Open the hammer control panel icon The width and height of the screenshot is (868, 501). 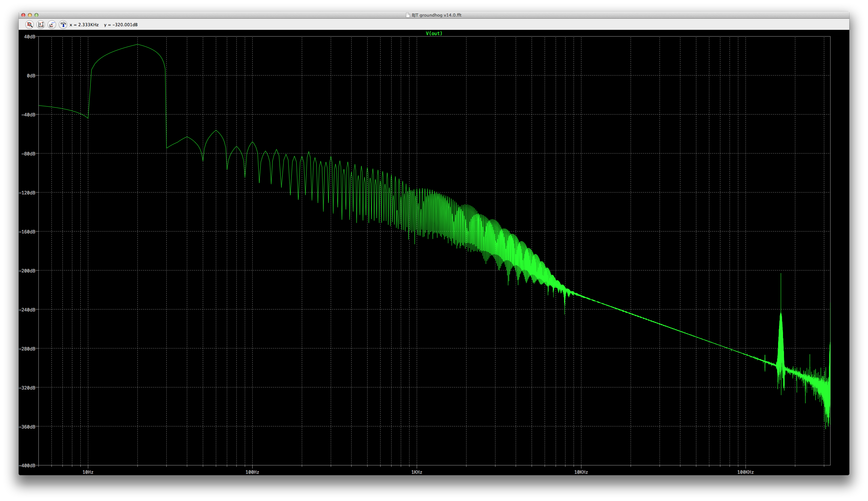coord(63,25)
